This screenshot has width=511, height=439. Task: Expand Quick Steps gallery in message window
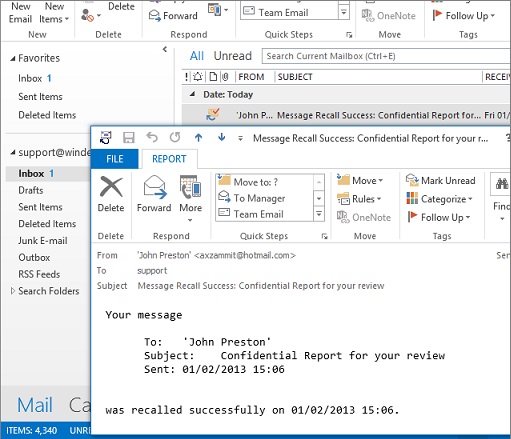click(319, 214)
